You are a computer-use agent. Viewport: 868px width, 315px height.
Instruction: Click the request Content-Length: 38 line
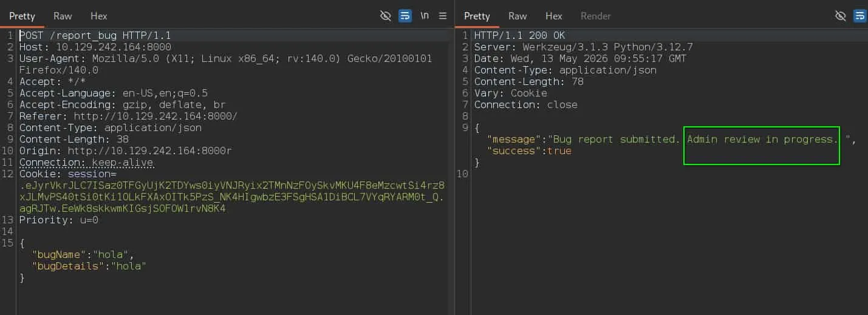(x=74, y=140)
